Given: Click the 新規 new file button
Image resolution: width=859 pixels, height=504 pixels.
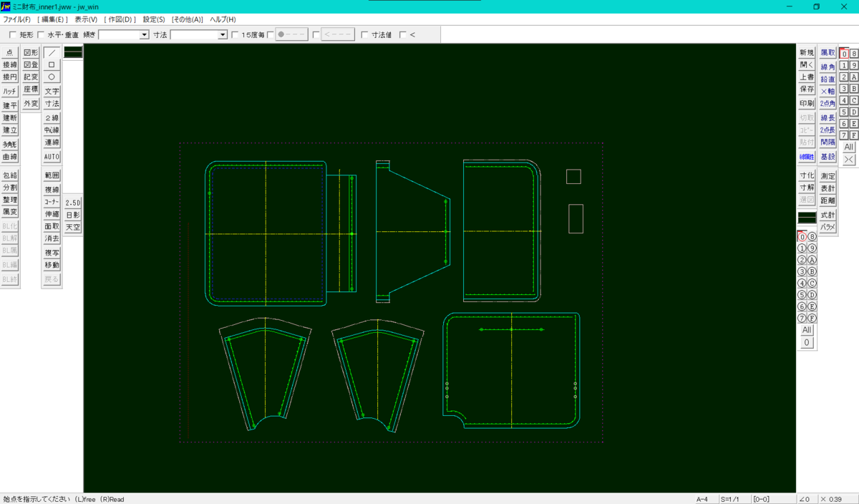Looking at the screenshot, I should tap(807, 52).
